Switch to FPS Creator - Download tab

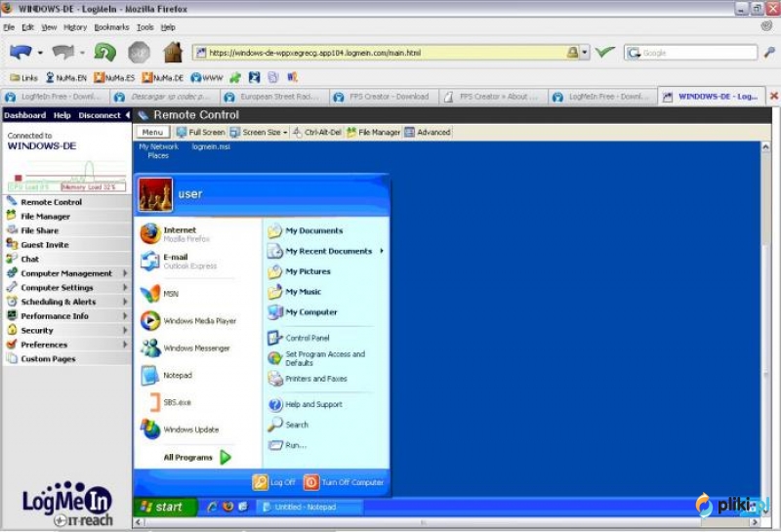click(x=383, y=97)
